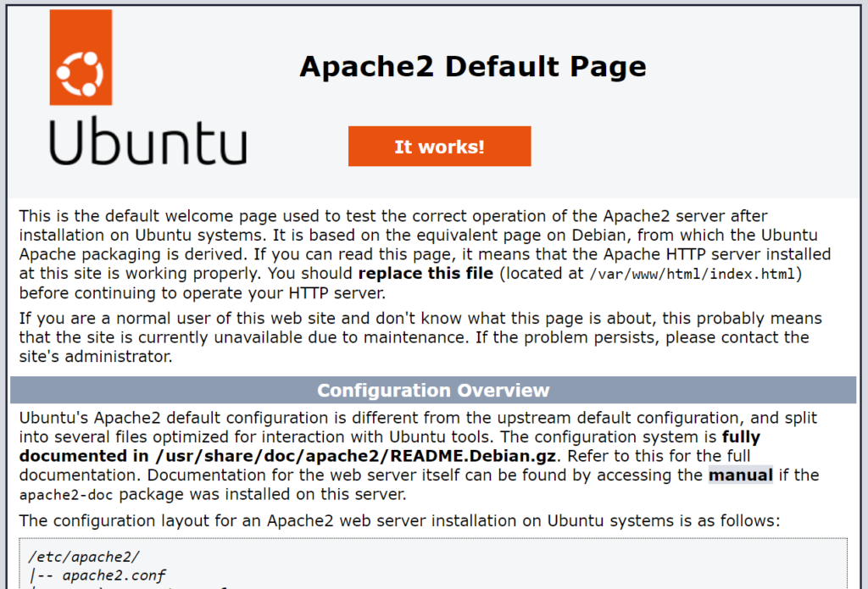Select the "Configuration Overview" section header
Screen dimensions: 868x589
tap(433, 390)
